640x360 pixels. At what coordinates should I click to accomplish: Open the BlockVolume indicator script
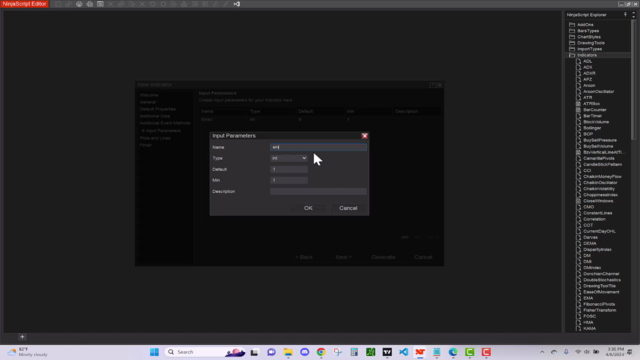pos(596,122)
